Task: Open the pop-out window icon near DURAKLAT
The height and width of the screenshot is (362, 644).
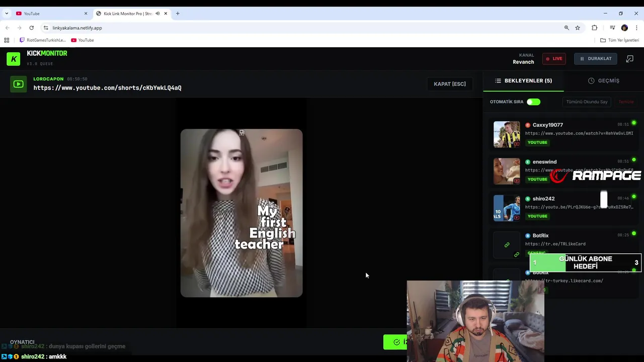Action: 629,59
